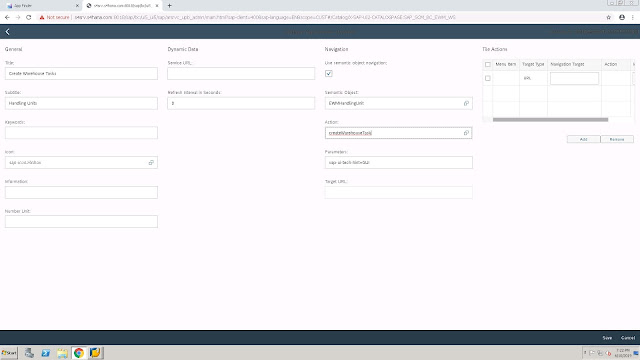The width and height of the screenshot is (640, 360).
Task: Click the Keywords input field
Action: (x=81, y=133)
